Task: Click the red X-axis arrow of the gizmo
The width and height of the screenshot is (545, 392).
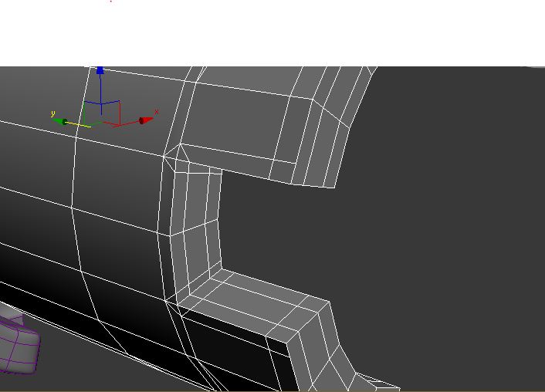Action: point(146,120)
